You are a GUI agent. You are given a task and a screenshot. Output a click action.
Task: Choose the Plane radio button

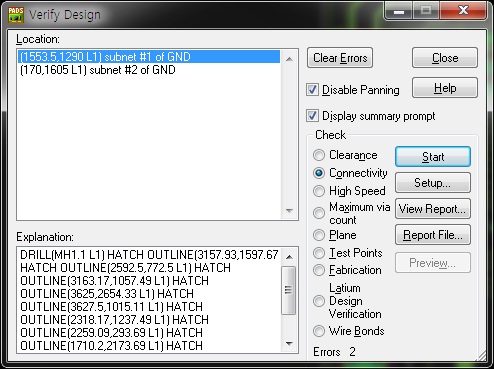(319, 235)
